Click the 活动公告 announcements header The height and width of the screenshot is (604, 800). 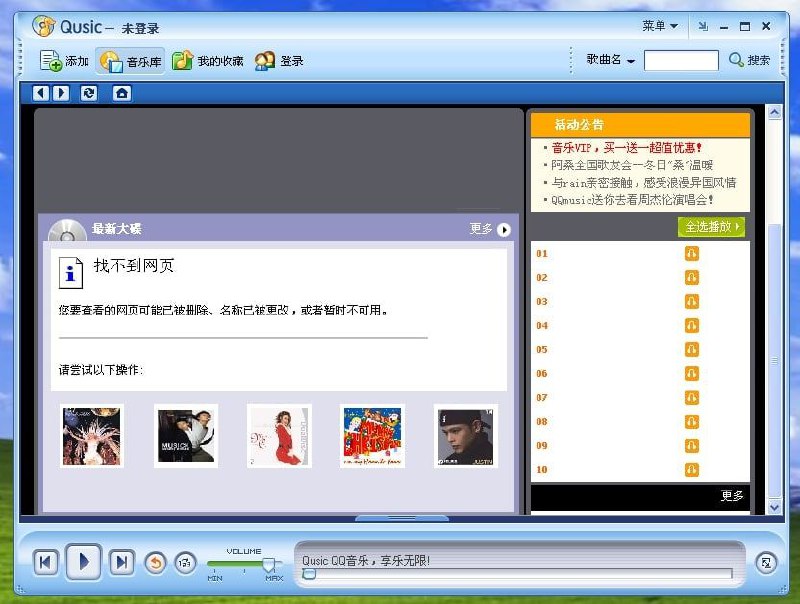point(640,124)
